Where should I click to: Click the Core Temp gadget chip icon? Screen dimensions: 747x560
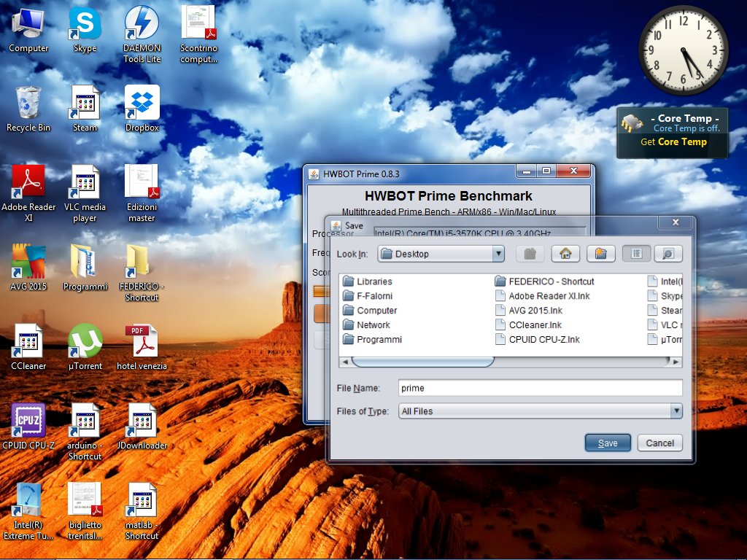click(x=632, y=124)
